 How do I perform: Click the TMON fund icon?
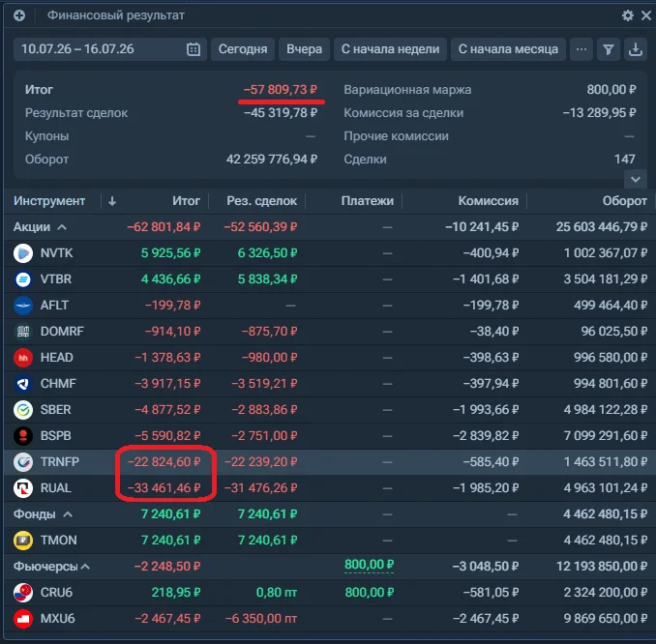pyautogui.click(x=23, y=541)
